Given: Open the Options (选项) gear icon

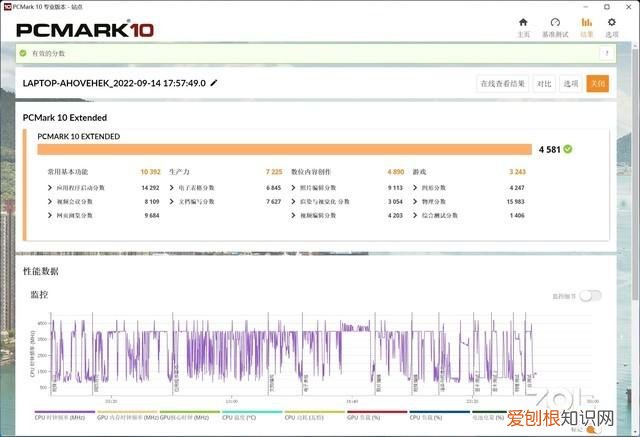Looking at the screenshot, I should tap(611, 22).
